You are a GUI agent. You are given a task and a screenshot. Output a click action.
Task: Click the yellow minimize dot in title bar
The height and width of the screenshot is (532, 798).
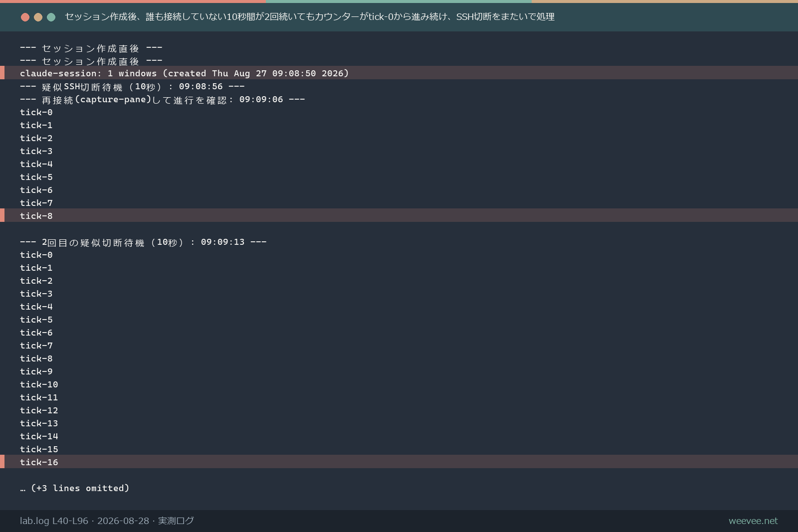(x=38, y=17)
